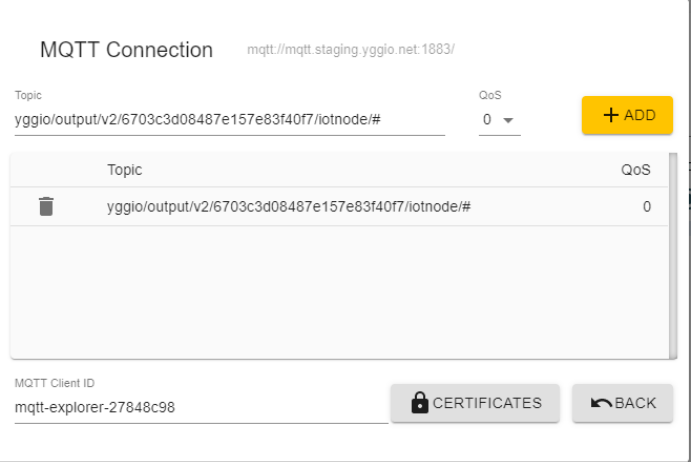Click the MQTT Connection heading

[x=126, y=50]
